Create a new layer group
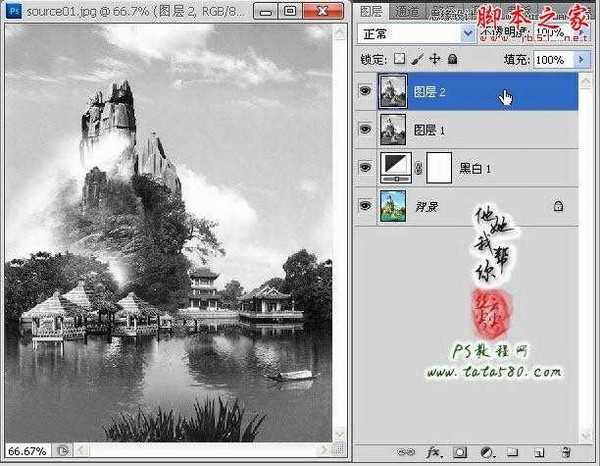Image resolution: width=600 pixels, height=466 pixels. 513,452
